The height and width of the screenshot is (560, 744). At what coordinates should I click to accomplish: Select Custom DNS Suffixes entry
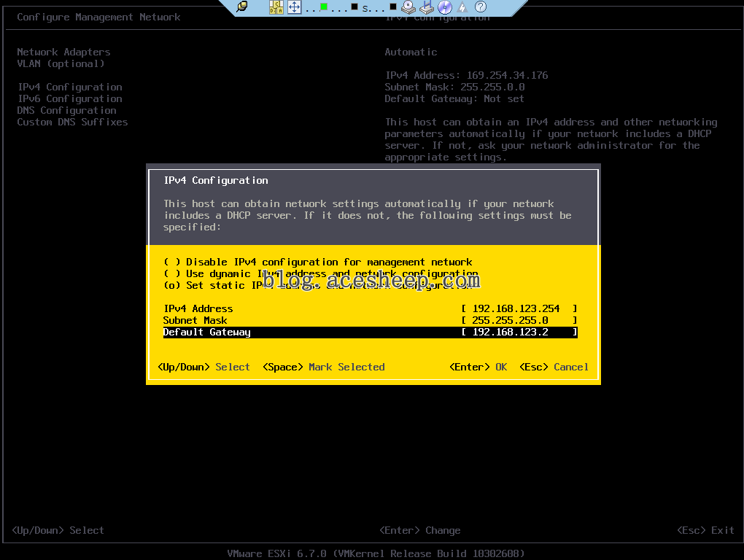pos(72,122)
